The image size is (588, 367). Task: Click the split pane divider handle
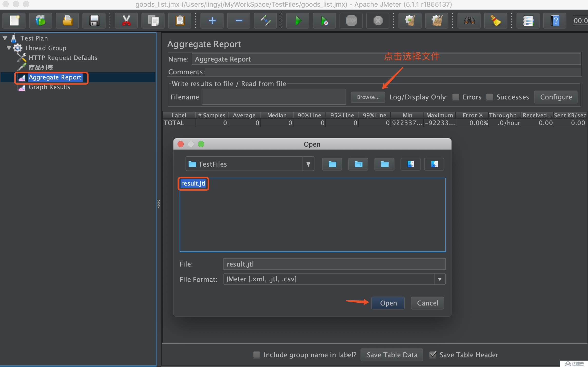pos(159,204)
